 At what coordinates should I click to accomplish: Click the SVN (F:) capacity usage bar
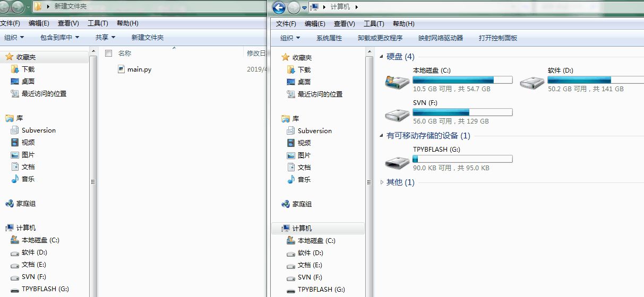(462, 112)
